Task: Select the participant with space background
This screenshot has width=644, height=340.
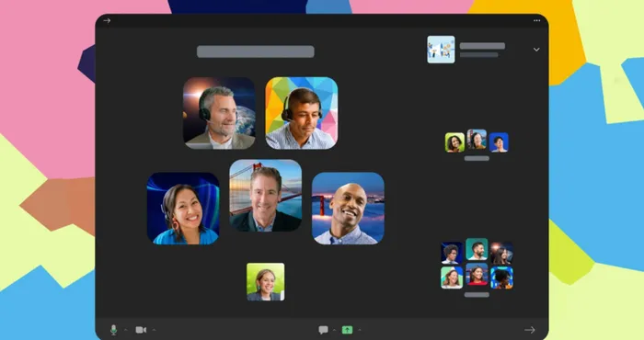Action: pyautogui.click(x=219, y=113)
